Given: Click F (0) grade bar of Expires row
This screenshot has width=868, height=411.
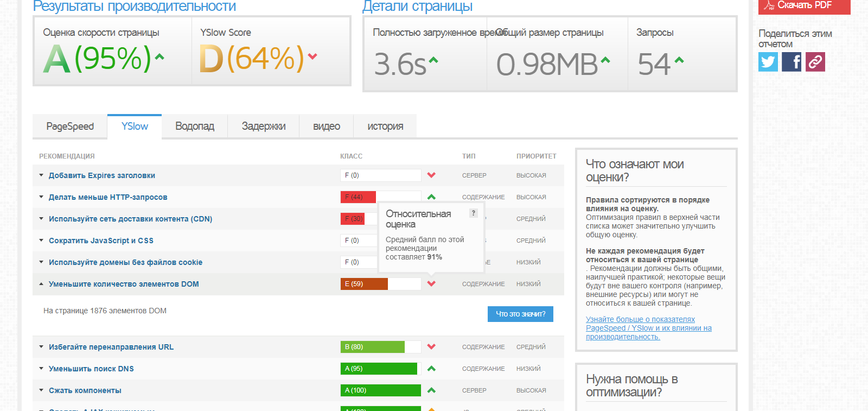Looking at the screenshot, I should point(381,175).
